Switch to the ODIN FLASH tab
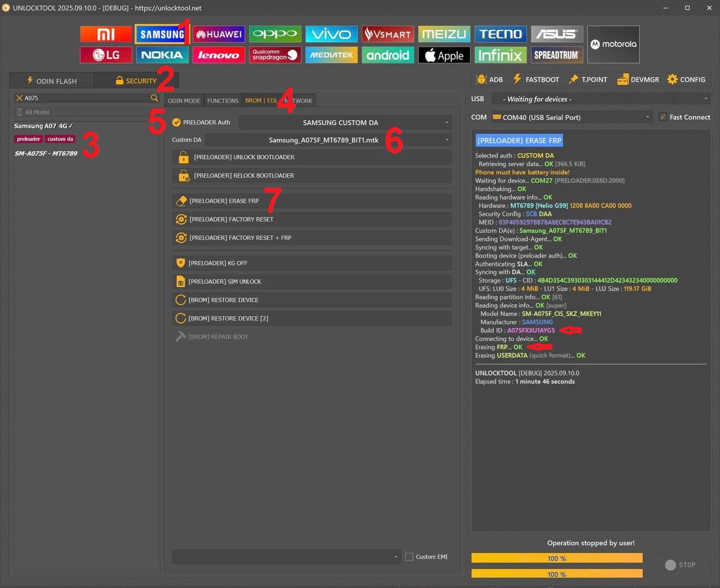 pos(52,81)
